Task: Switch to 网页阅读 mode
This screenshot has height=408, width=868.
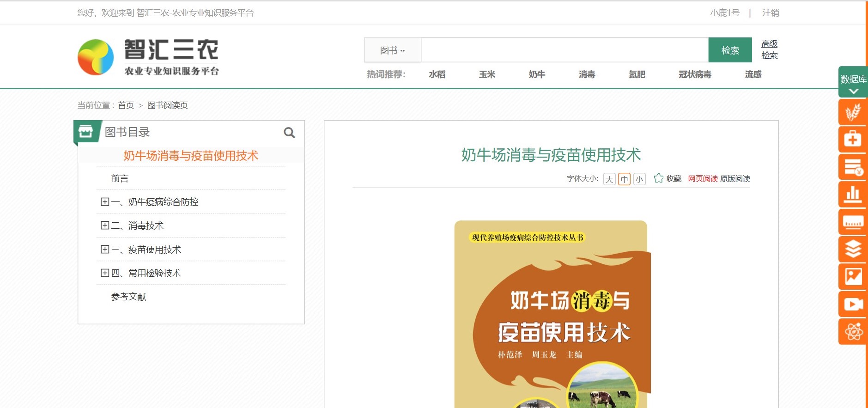Action: pyautogui.click(x=703, y=179)
